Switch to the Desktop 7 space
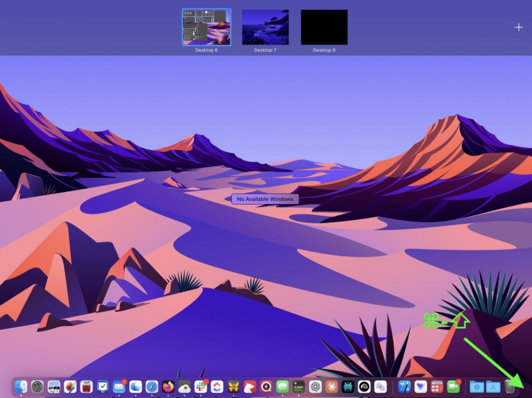Screen dimensions: 532x398 click(x=265, y=27)
